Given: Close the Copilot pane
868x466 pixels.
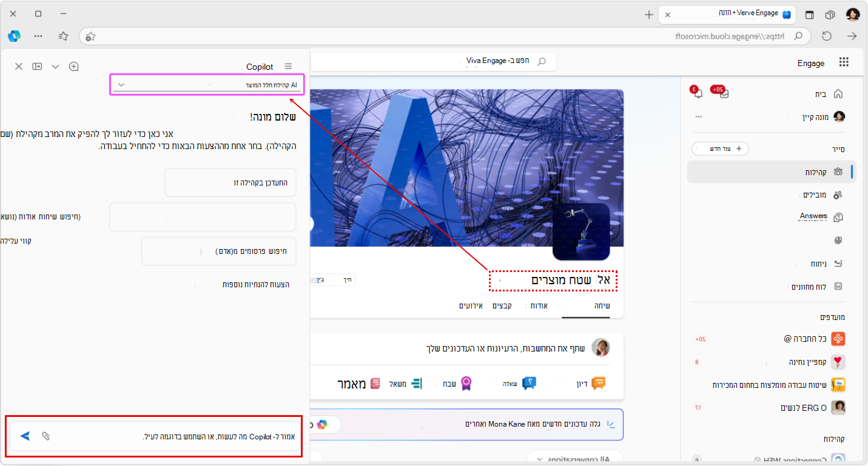Looking at the screenshot, I should (19, 67).
